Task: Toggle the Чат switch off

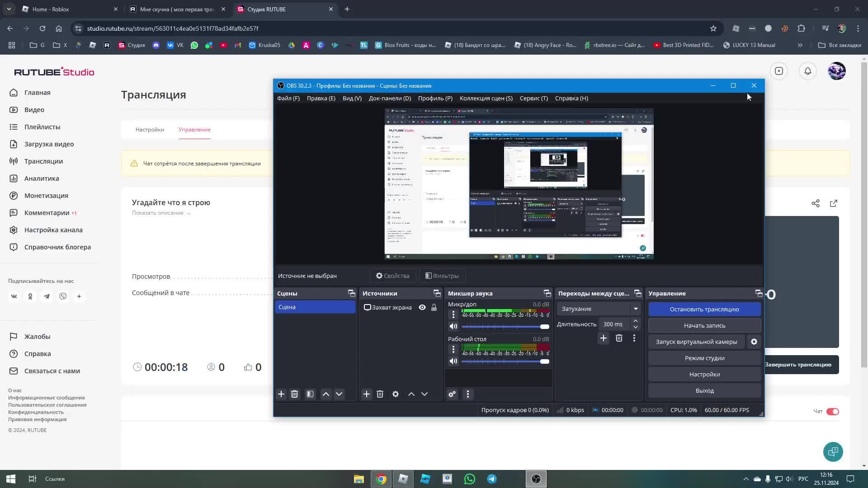Action: coord(832,411)
